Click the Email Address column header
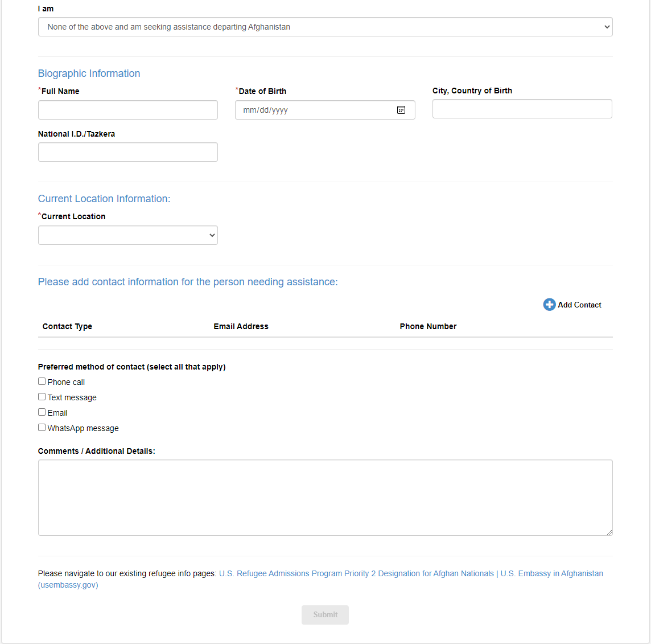The height and width of the screenshot is (644, 651). click(241, 326)
